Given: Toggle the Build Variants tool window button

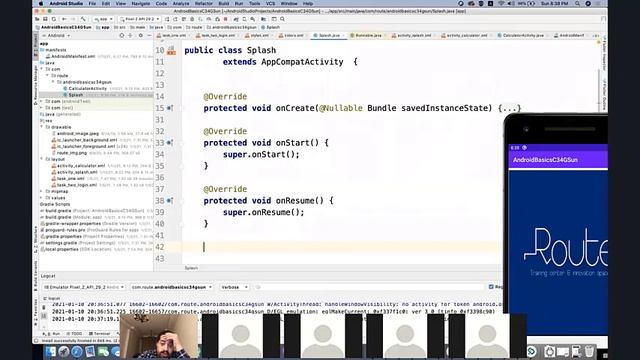Looking at the screenshot, I should (x=36, y=276).
